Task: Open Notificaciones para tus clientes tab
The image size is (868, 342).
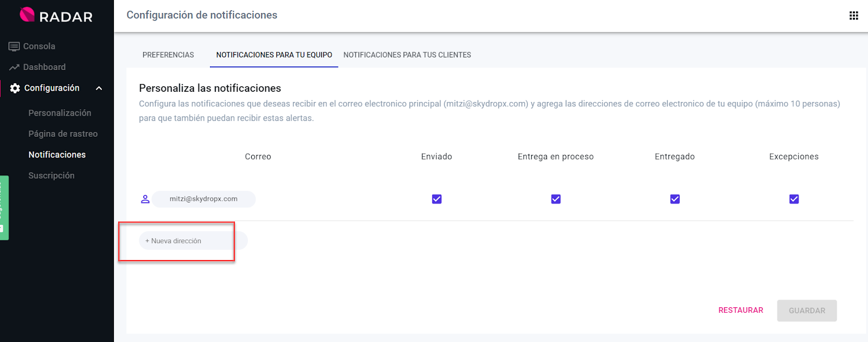Action: point(407,55)
